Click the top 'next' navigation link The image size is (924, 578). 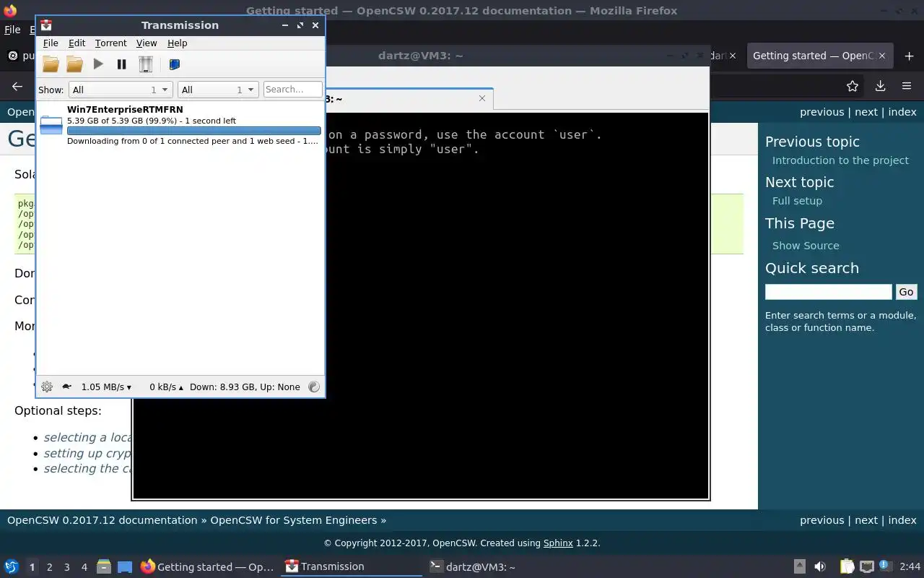866,112
